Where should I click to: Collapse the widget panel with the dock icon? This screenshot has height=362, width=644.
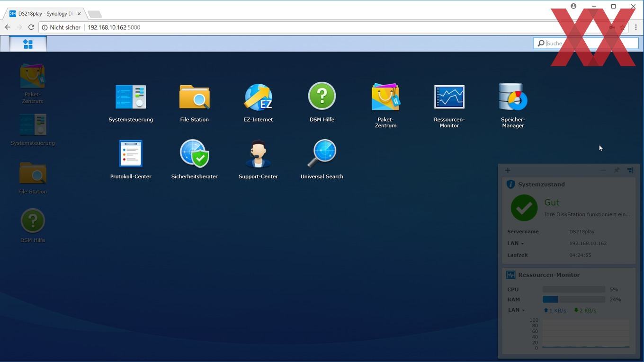coord(630,170)
